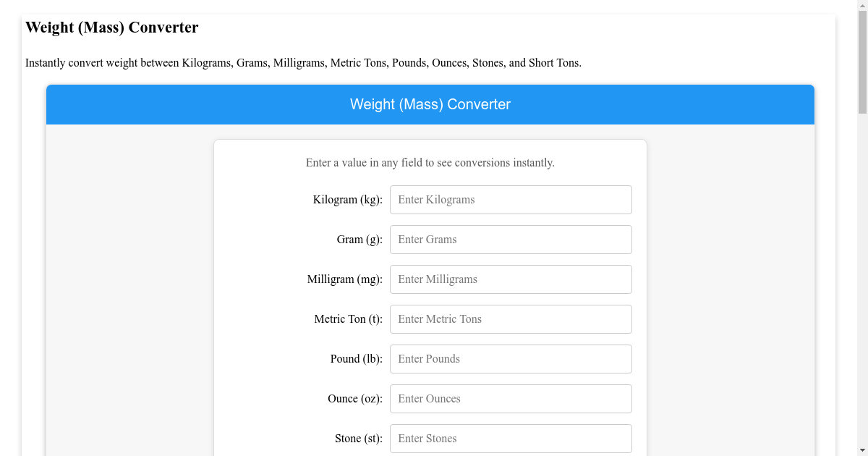Viewport: 868px width, 456px height.
Task: Click the Weight (Mass) Converter page title
Action: 112,28
